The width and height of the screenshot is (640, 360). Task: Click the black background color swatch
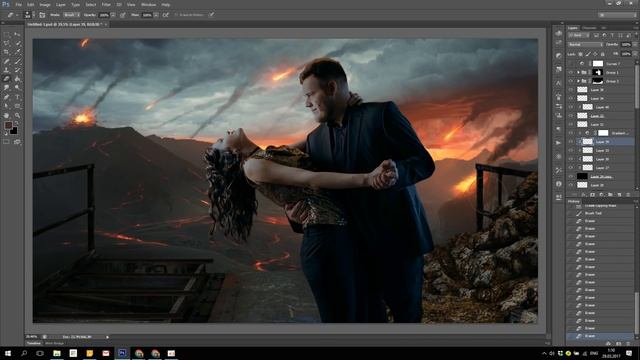[x=14, y=131]
